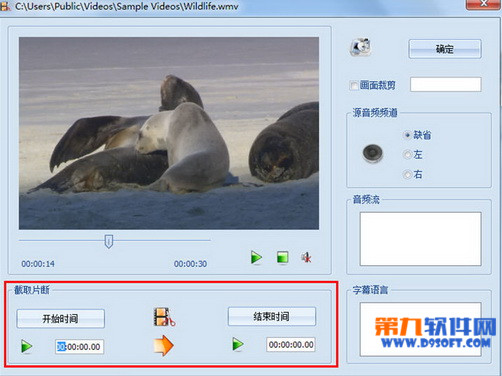
Task: Click the camera snapshot icon
Action: tap(360, 47)
